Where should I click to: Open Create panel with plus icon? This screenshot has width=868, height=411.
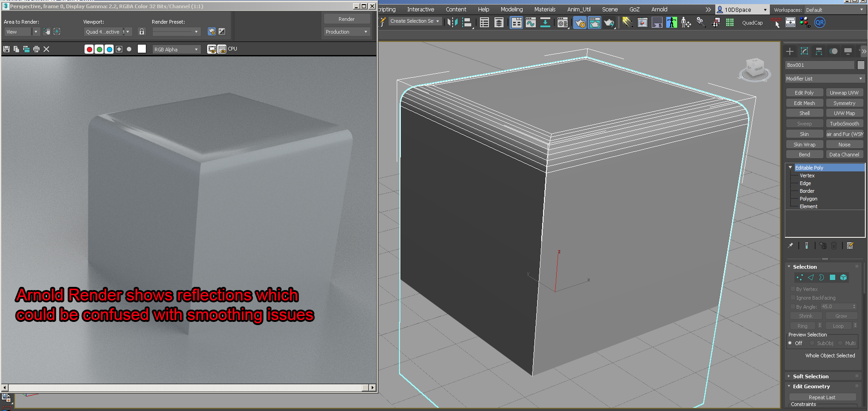(789, 51)
